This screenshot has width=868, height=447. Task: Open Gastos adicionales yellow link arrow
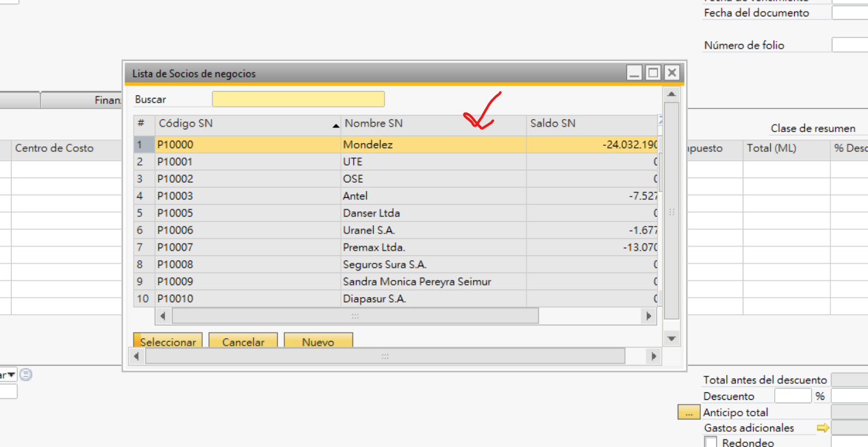coord(823,428)
